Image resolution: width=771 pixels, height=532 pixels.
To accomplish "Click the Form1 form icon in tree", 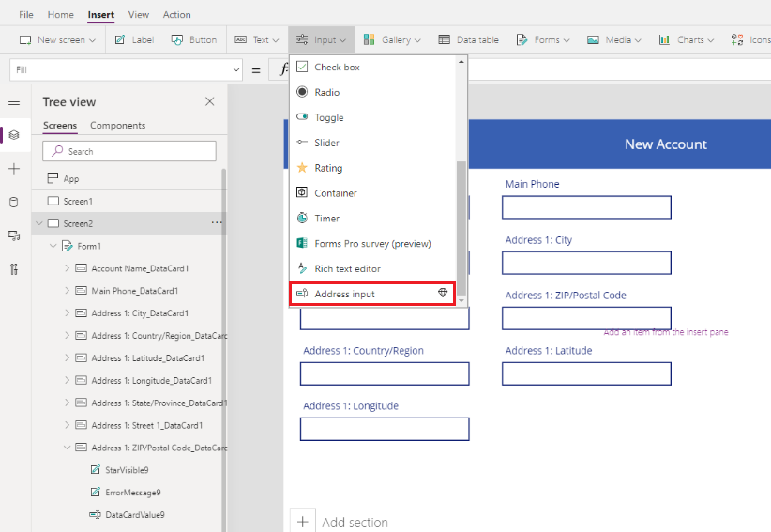I will pyautogui.click(x=68, y=246).
